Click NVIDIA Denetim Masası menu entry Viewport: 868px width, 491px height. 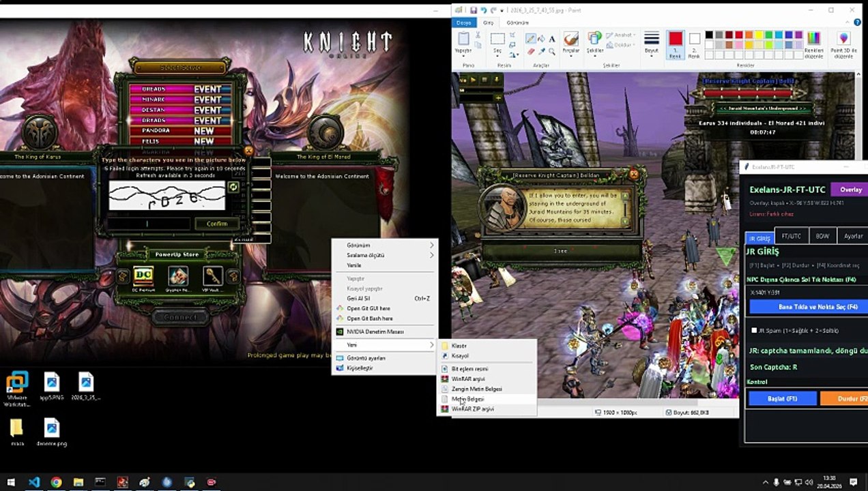[384, 331]
